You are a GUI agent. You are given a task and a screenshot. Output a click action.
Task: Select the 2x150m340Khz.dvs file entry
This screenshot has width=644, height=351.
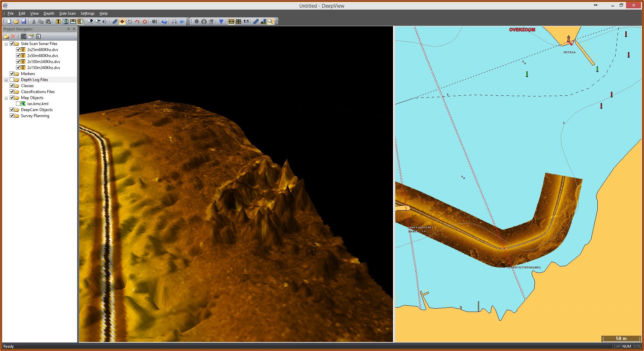(44, 68)
